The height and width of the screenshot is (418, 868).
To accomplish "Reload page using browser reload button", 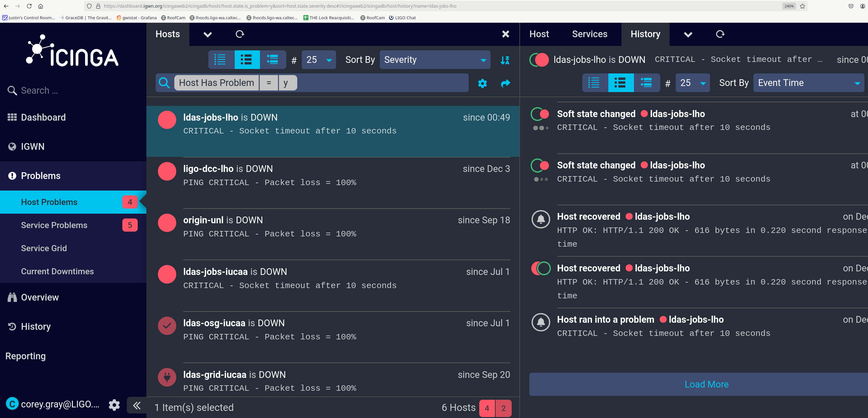I will 29,6.
